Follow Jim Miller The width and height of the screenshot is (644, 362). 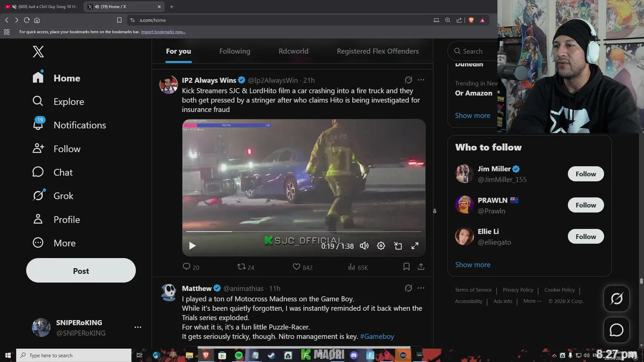coord(586,174)
